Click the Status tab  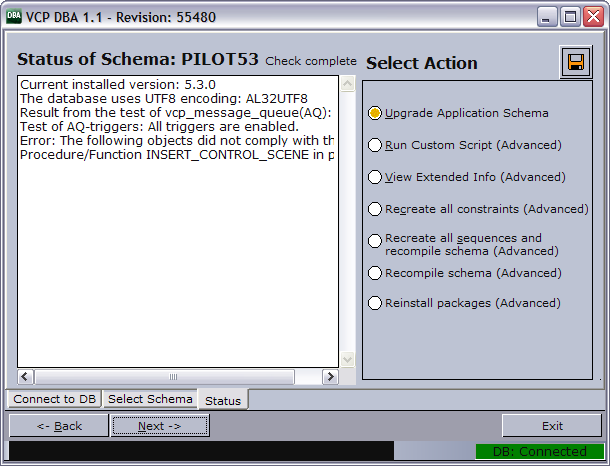click(222, 400)
